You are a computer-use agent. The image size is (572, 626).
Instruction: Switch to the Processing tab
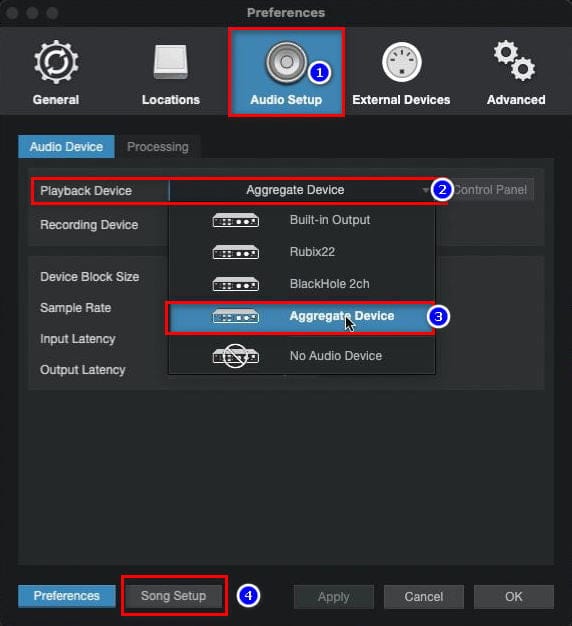tap(158, 147)
